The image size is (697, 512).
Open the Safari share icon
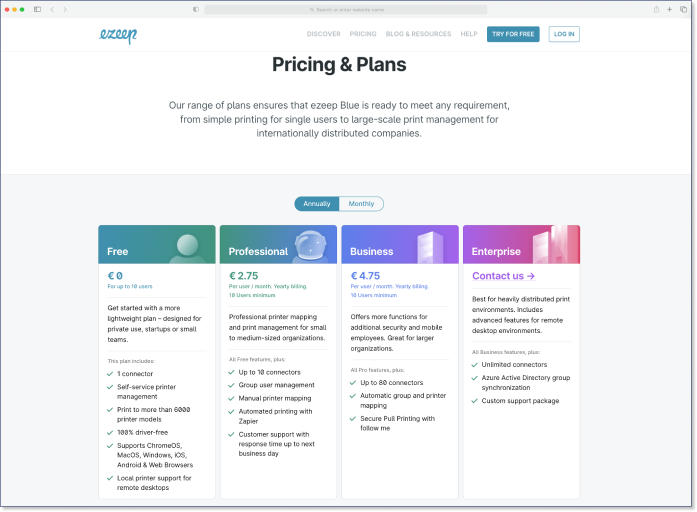656,9
